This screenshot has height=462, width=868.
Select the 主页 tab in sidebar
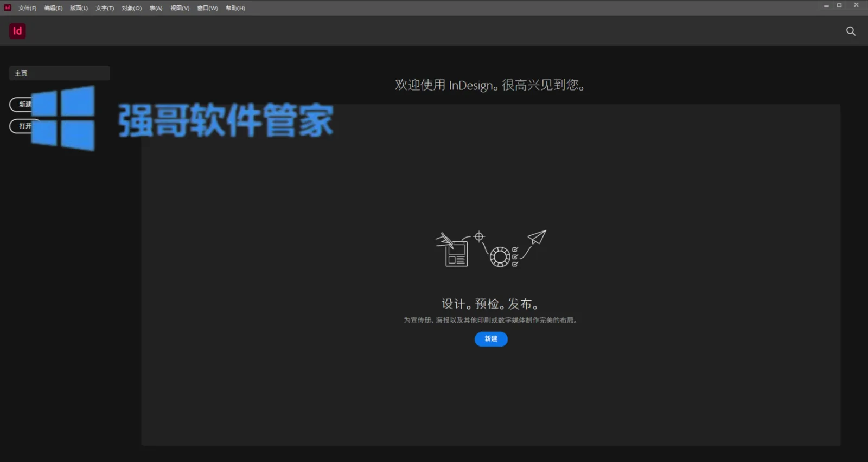[60, 73]
